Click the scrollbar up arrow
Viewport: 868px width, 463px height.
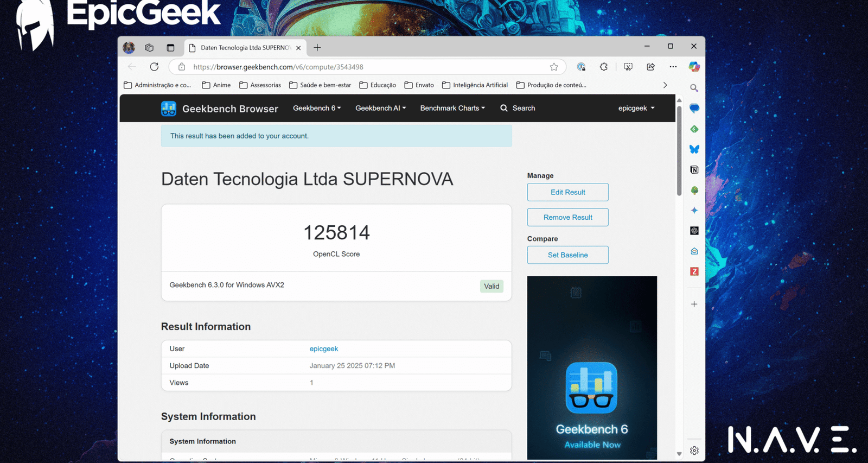click(x=679, y=100)
